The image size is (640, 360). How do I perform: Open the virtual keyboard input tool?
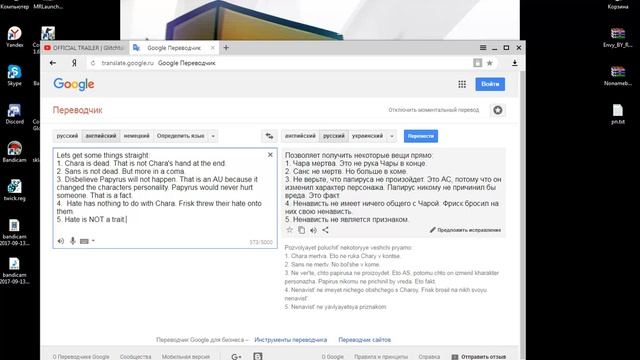[x=84, y=241]
